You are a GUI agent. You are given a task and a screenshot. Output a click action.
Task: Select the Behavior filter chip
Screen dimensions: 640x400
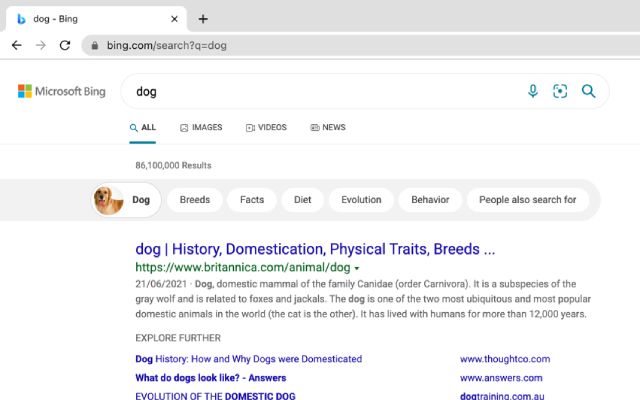430,200
